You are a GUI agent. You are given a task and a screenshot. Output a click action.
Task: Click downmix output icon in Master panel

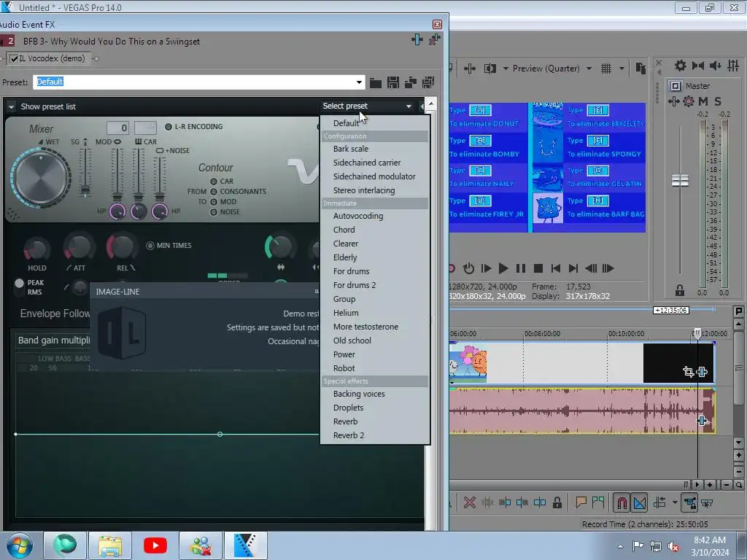tap(698, 66)
